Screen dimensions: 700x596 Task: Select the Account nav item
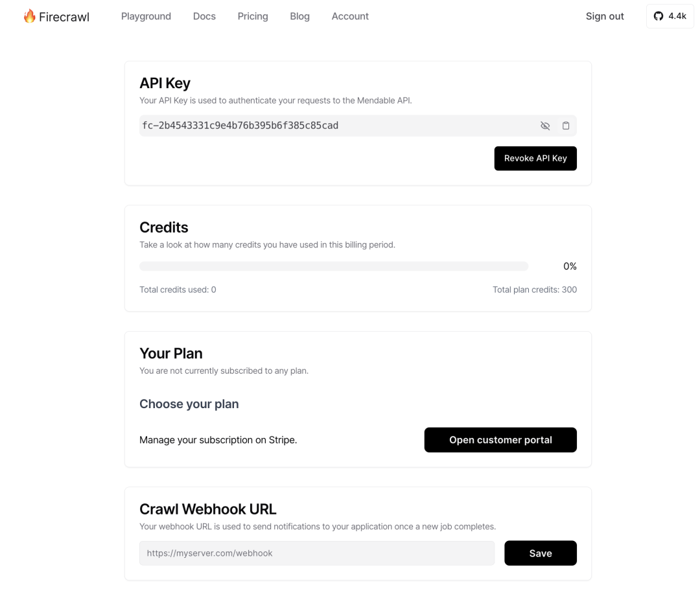pyautogui.click(x=350, y=16)
